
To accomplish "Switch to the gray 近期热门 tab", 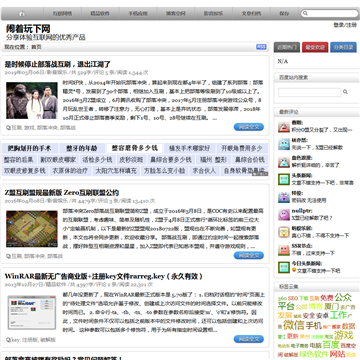I will (287, 47).
